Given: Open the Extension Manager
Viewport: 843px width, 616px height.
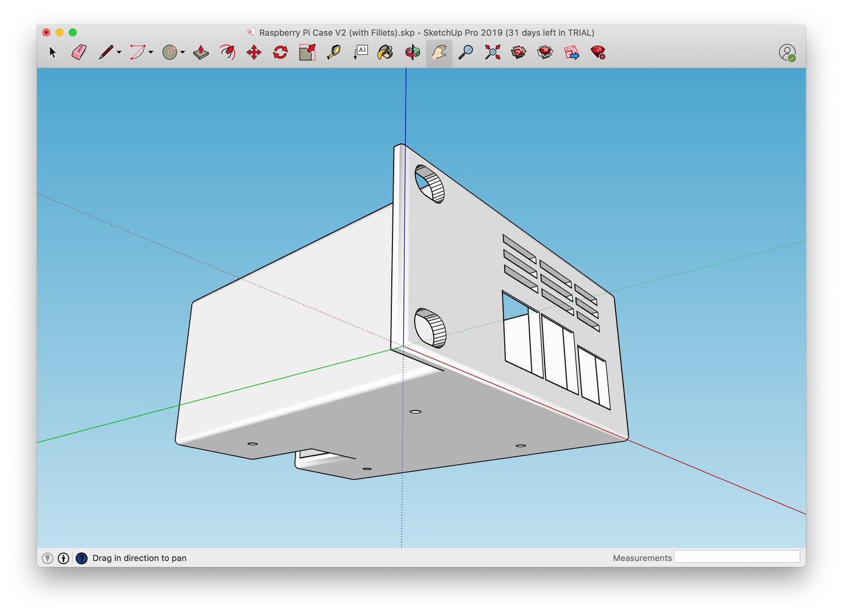Looking at the screenshot, I should 598,52.
